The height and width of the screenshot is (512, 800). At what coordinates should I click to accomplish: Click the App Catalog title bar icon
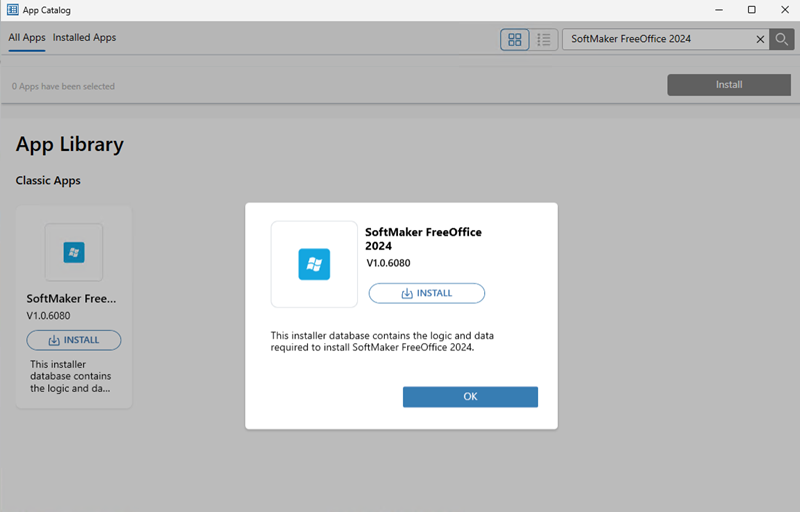pyautogui.click(x=13, y=10)
